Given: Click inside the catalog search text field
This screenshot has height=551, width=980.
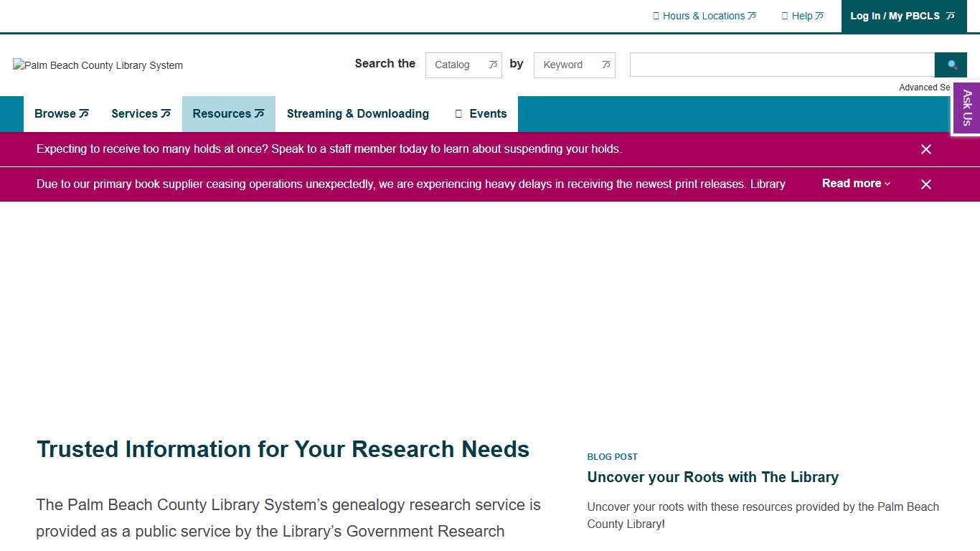Looking at the screenshot, I should click(781, 65).
